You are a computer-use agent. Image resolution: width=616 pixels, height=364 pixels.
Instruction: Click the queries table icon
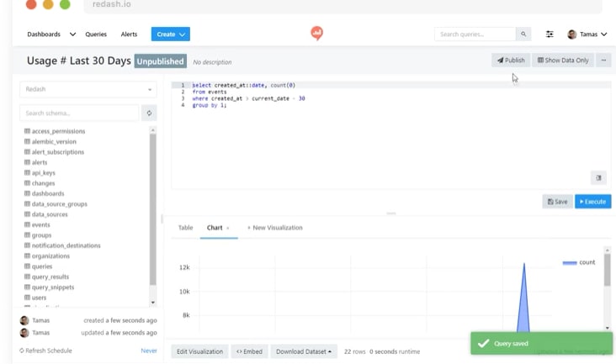click(27, 266)
